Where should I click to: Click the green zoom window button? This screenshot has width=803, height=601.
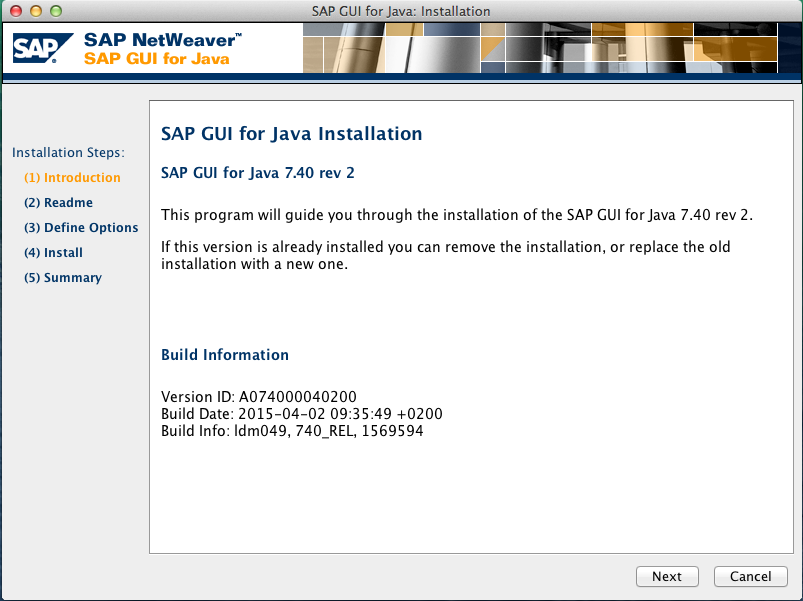click(x=55, y=11)
